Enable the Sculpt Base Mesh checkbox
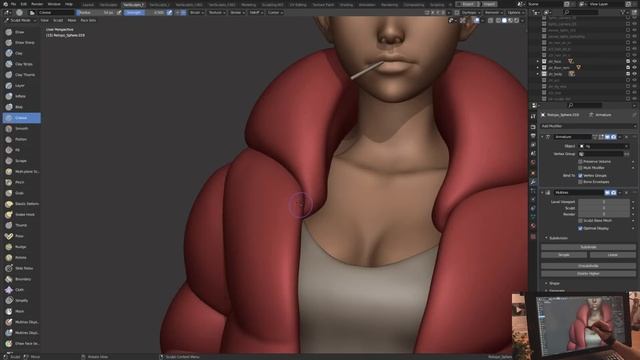The image size is (640, 360). point(580,220)
